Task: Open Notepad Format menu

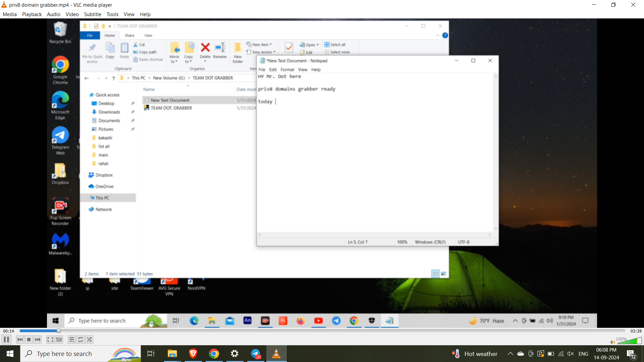Action: pyautogui.click(x=287, y=69)
